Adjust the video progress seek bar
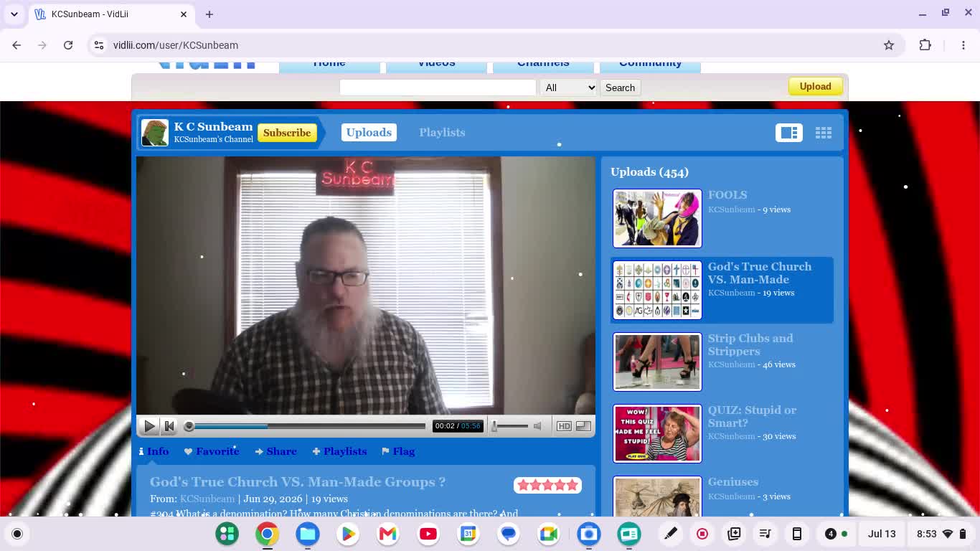Image resolution: width=980 pixels, height=551 pixels. click(x=306, y=426)
